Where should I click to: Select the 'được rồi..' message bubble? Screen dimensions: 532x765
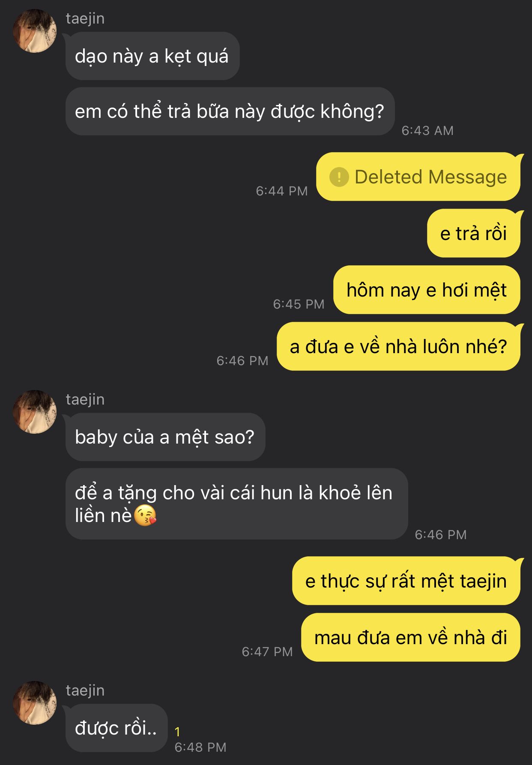point(117,728)
